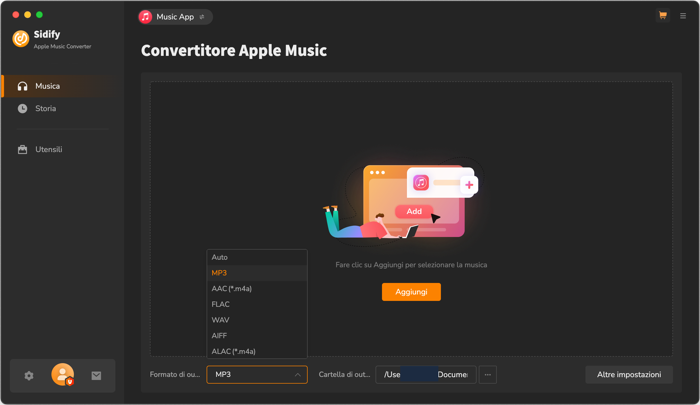Image resolution: width=700 pixels, height=405 pixels.
Task: Open the user profile avatar
Action: (x=62, y=375)
